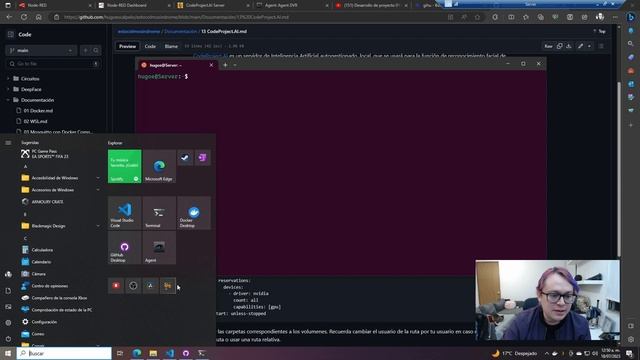Image resolution: width=640 pixels, height=360 pixels.
Task: Open the Agent tile
Action: point(159,247)
